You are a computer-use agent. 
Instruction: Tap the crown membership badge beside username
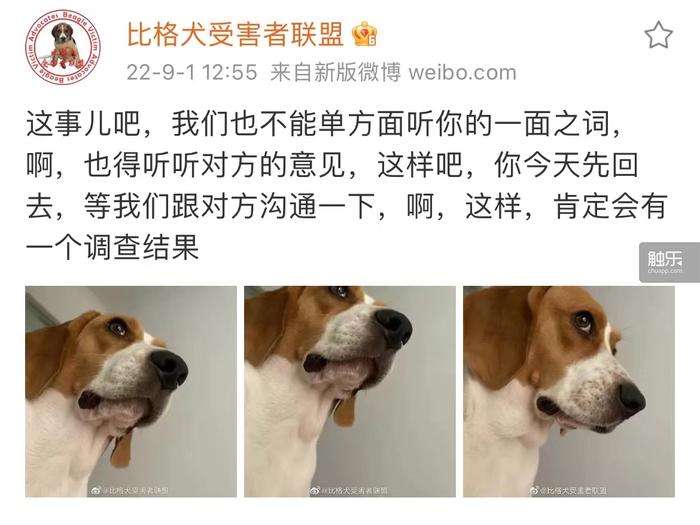(x=364, y=34)
